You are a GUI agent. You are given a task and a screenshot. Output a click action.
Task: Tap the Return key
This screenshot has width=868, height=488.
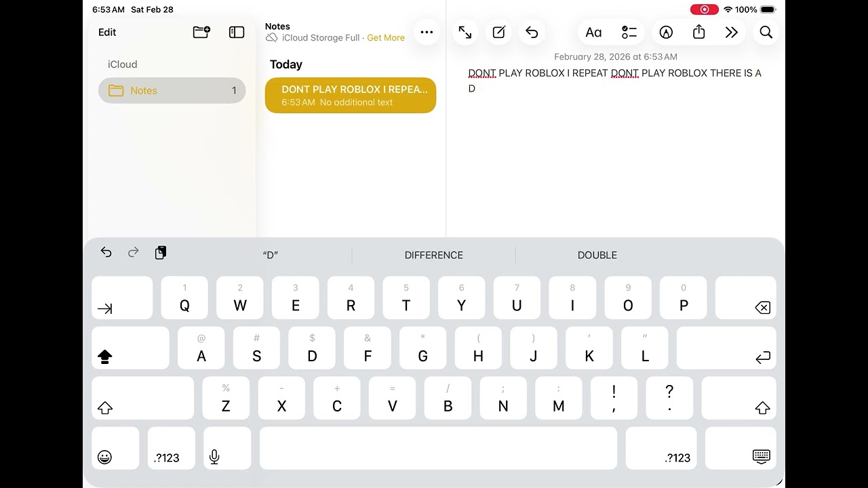726,348
